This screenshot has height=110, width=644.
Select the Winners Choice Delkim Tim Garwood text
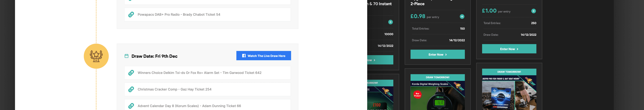(x=200, y=73)
